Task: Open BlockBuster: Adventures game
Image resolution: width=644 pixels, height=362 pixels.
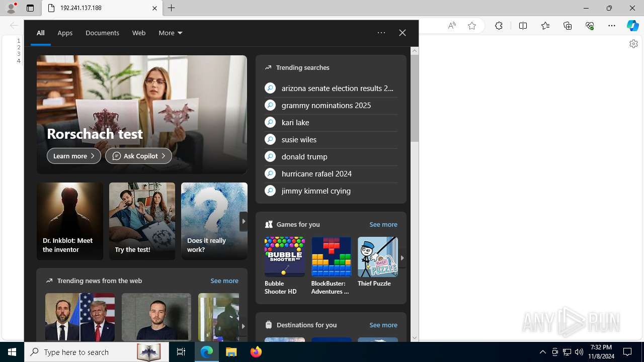Action: 331,266
